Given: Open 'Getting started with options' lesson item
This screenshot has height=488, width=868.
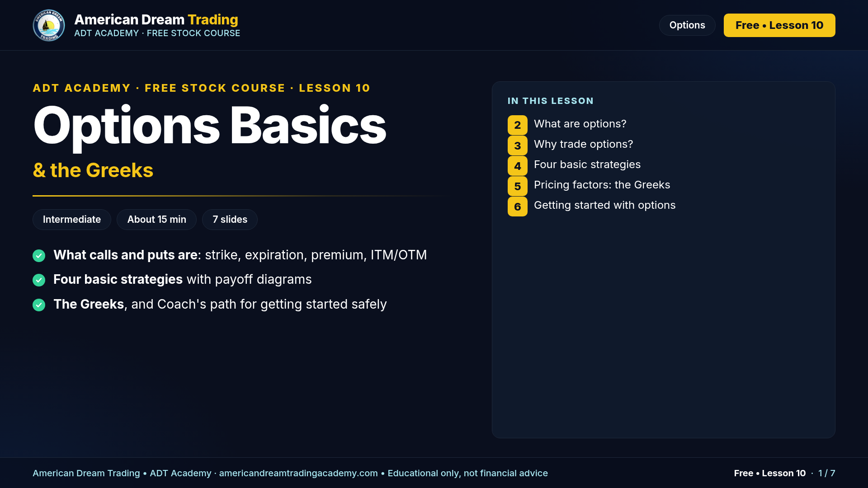Looking at the screenshot, I should pyautogui.click(x=604, y=205).
